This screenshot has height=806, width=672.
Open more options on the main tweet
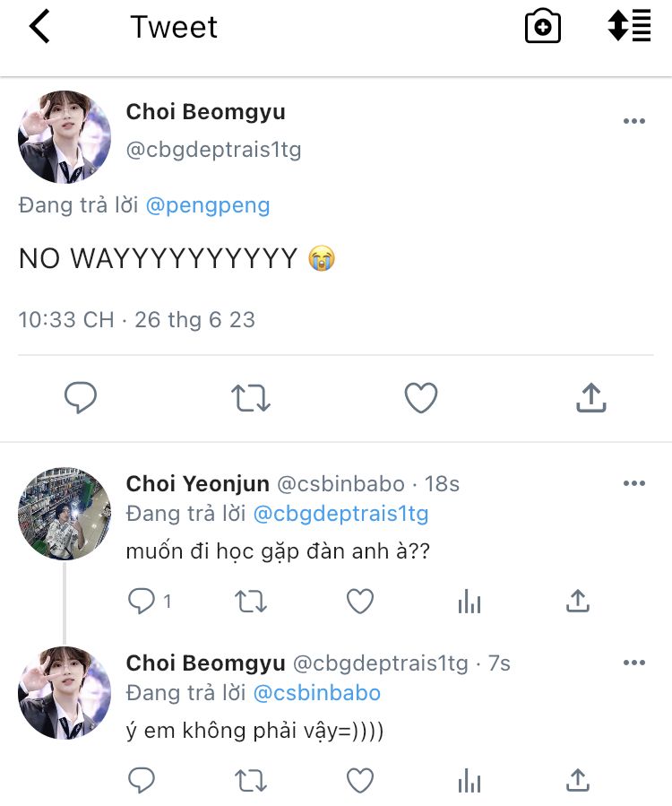[633, 122]
